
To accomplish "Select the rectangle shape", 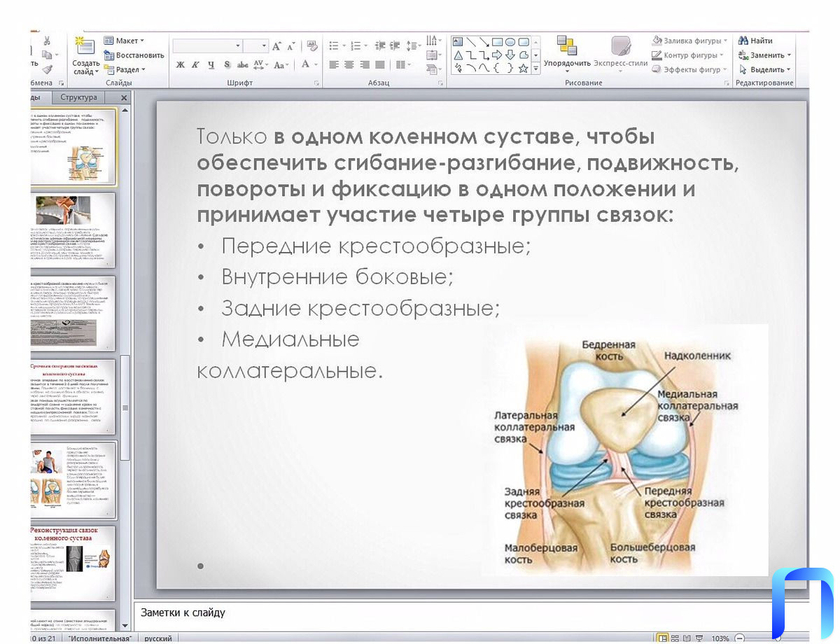I will coord(497,41).
